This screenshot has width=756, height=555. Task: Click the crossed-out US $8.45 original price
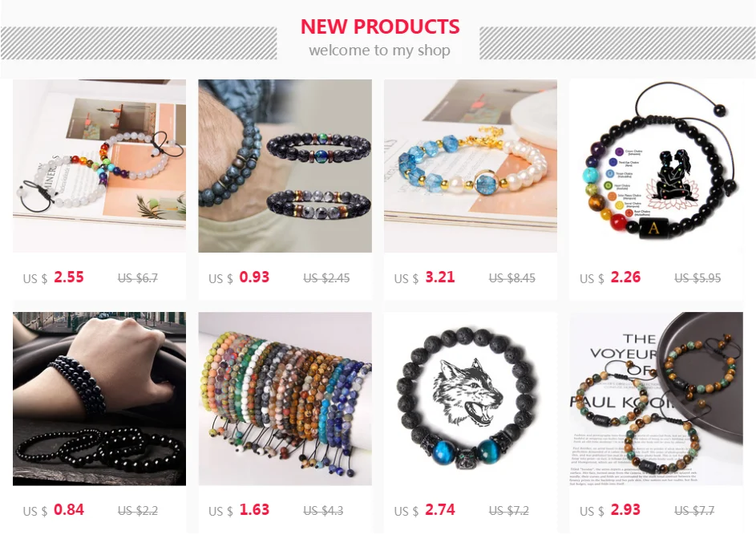tap(512, 278)
